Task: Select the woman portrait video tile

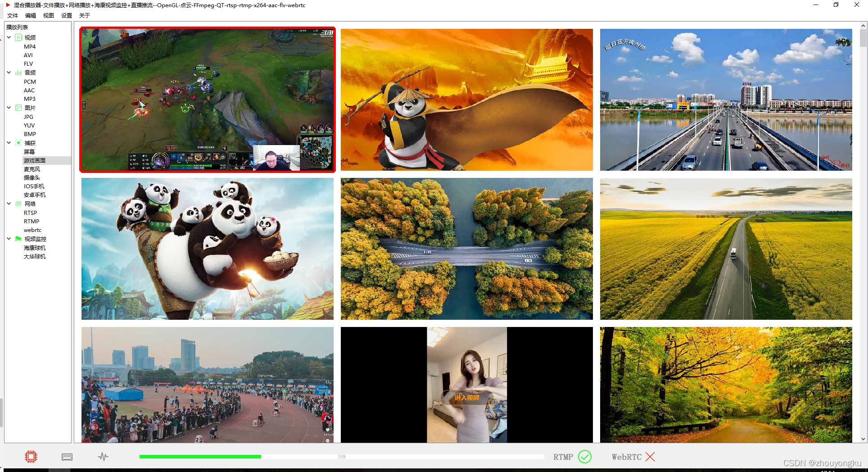Action: coord(467,385)
